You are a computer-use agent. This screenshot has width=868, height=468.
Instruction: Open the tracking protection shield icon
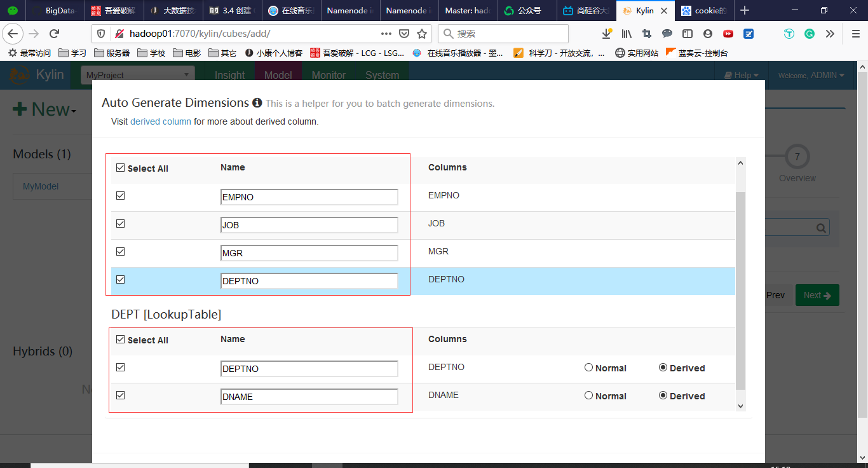100,34
